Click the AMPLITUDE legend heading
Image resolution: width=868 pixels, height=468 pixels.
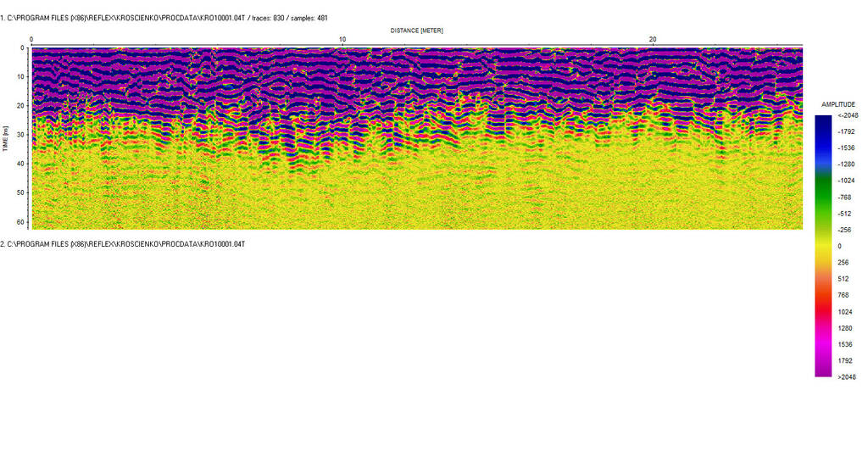coord(837,104)
